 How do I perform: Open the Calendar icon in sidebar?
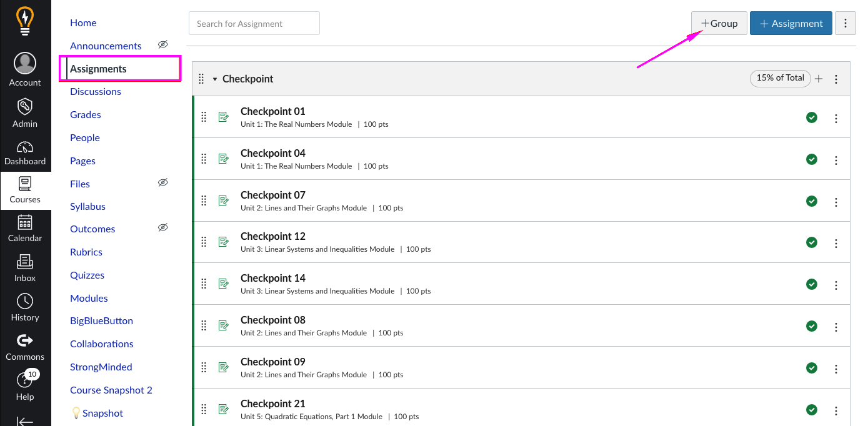coord(25,222)
